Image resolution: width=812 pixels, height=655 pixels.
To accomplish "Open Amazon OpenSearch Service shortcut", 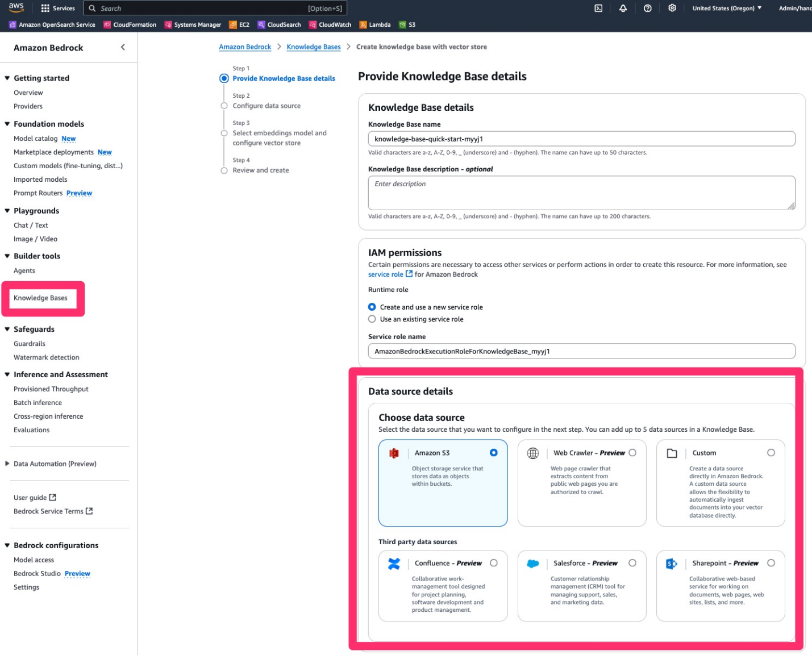I will tap(52, 25).
